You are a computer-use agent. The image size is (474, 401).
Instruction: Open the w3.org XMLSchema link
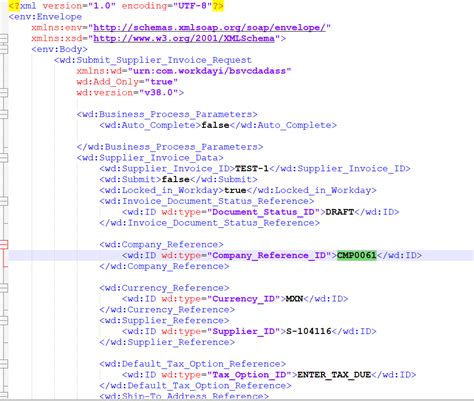184,38
